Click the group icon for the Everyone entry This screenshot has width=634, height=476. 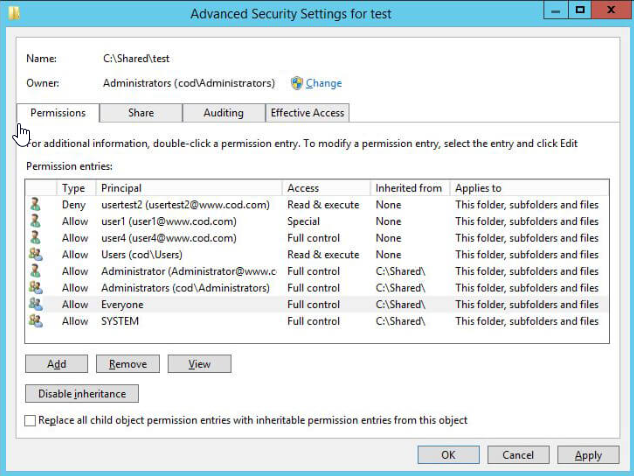(x=36, y=304)
